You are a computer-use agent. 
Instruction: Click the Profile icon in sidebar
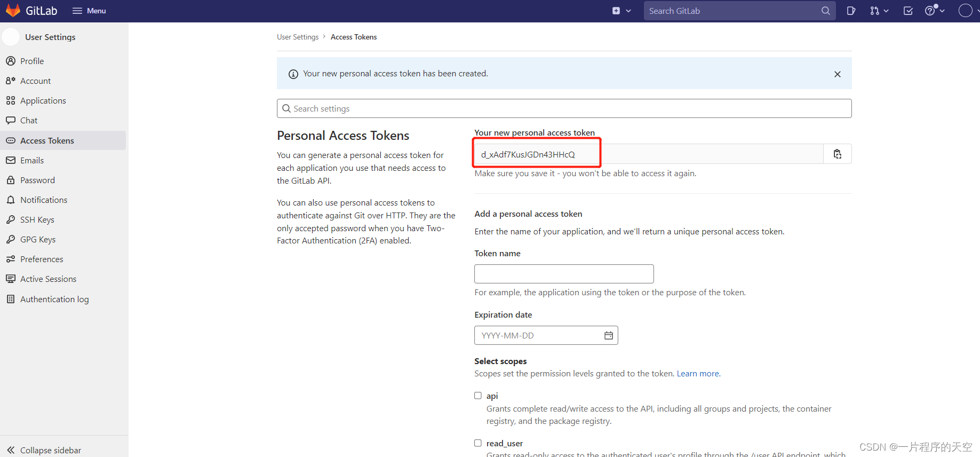click(x=11, y=61)
